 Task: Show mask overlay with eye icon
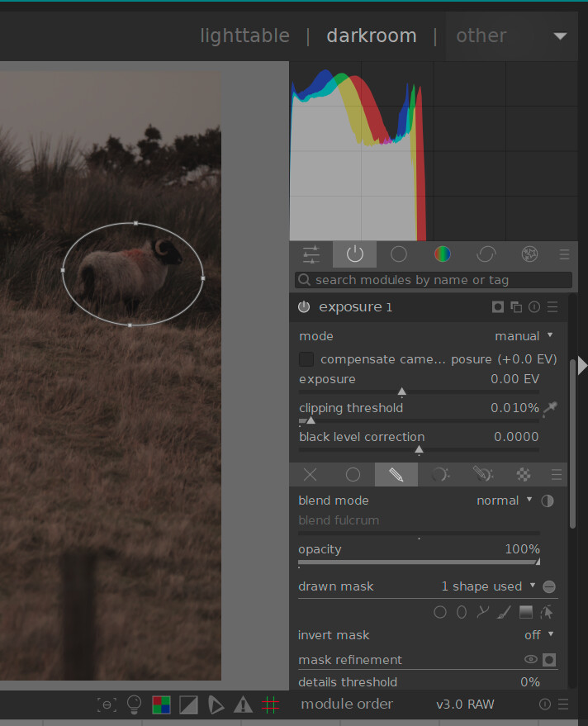(x=531, y=659)
